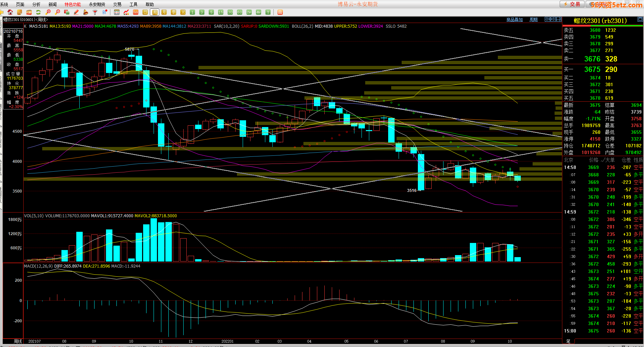Click the orange X period icon
Screen dimensions: 644x347
pos(183,12)
